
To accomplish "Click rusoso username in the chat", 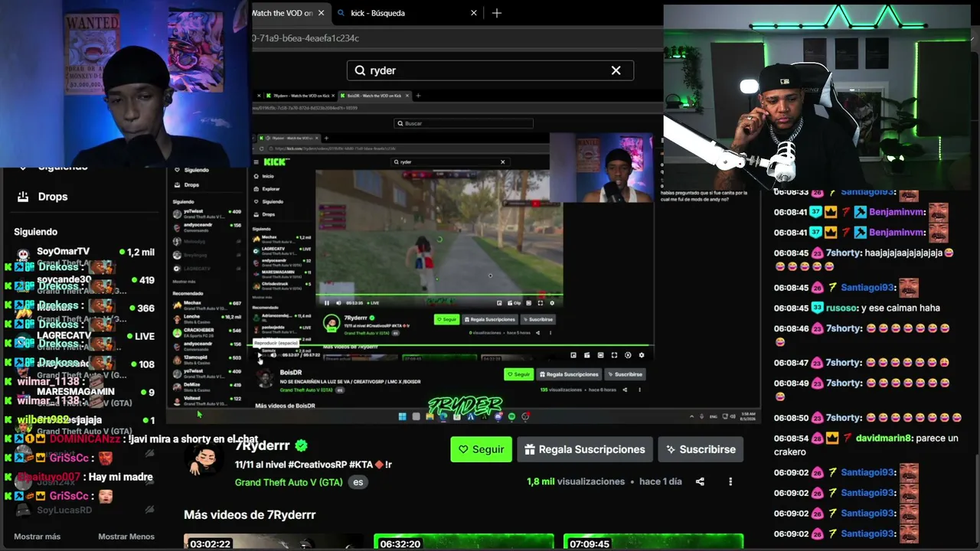I will (841, 308).
